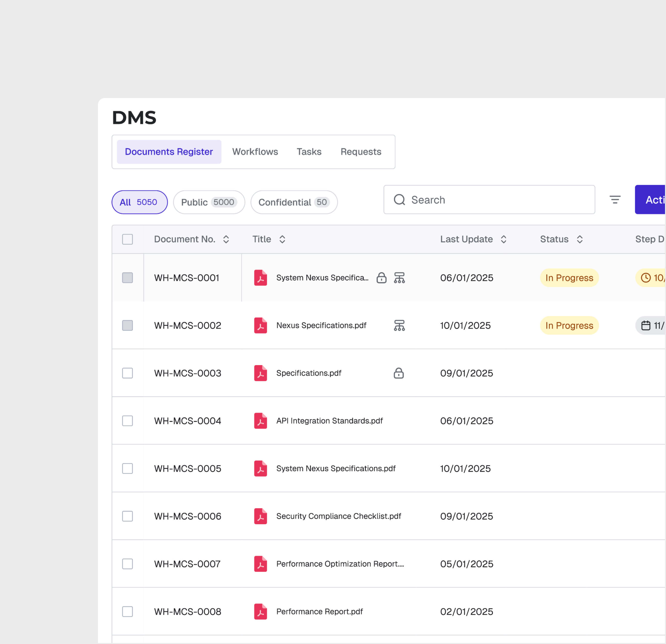The width and height of the screenshot is (666, 644).
Task: Click the lock icon next to Specifications.pdf
Action: tap(398, 373)
